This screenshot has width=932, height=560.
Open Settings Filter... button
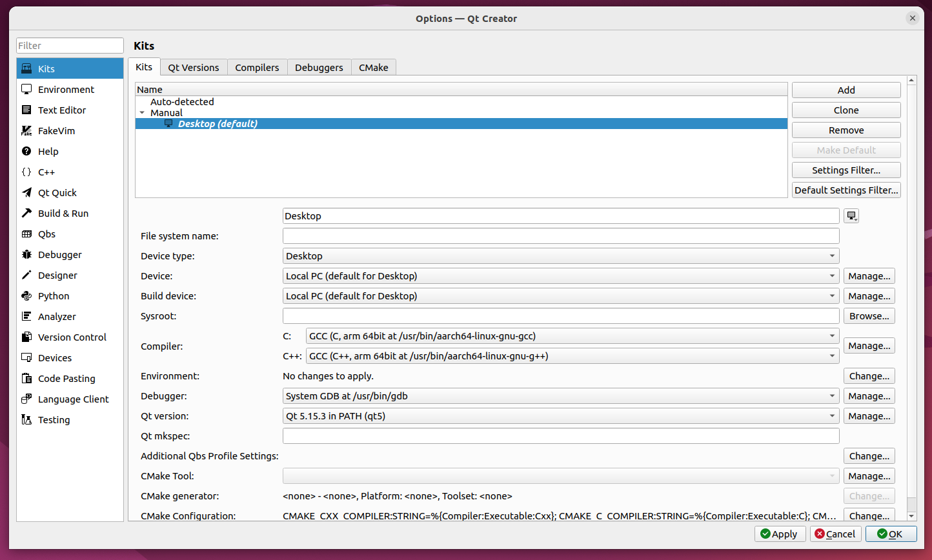click(x=846, y=170)
